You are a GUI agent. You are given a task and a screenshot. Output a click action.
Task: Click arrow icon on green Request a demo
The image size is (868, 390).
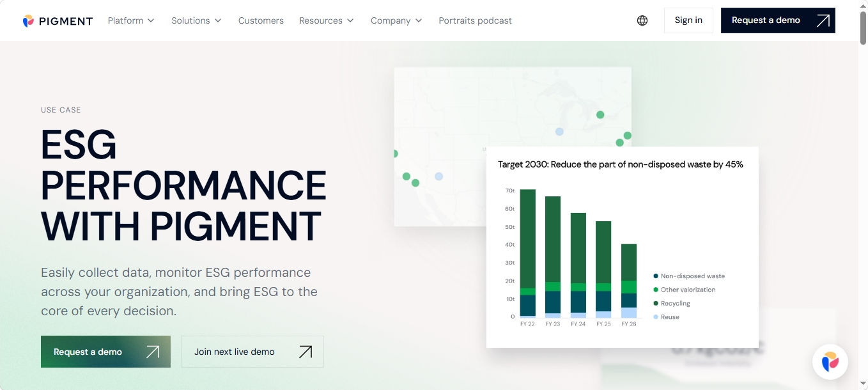(152, 352)
